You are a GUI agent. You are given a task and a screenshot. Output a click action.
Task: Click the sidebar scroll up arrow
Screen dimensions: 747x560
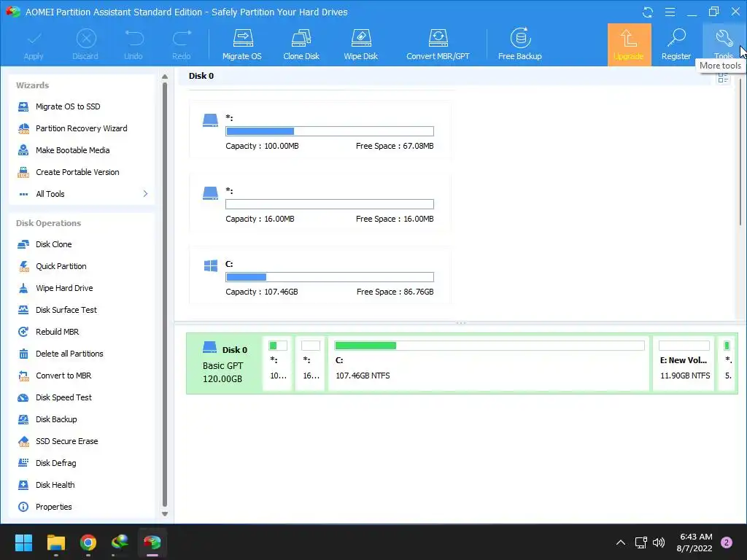coord(165,77)
